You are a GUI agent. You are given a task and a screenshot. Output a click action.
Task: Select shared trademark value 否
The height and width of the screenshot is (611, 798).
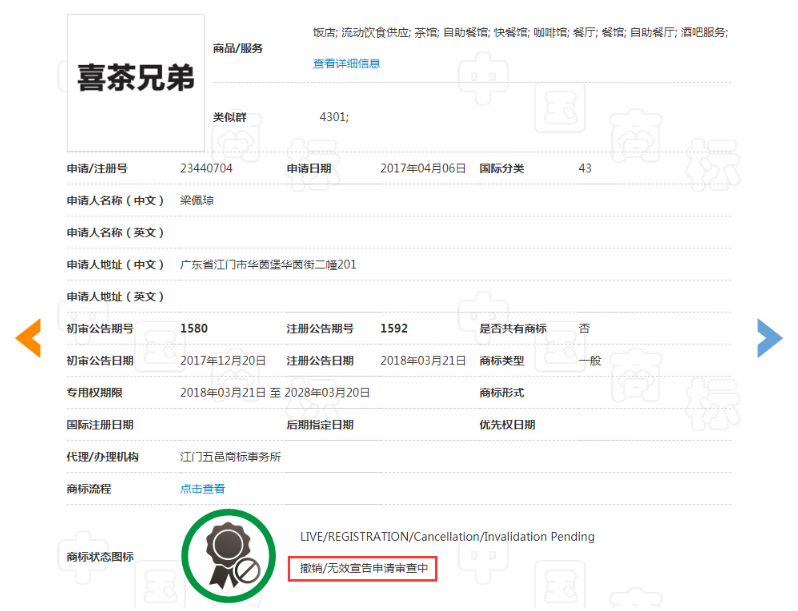tap(584, 329)
